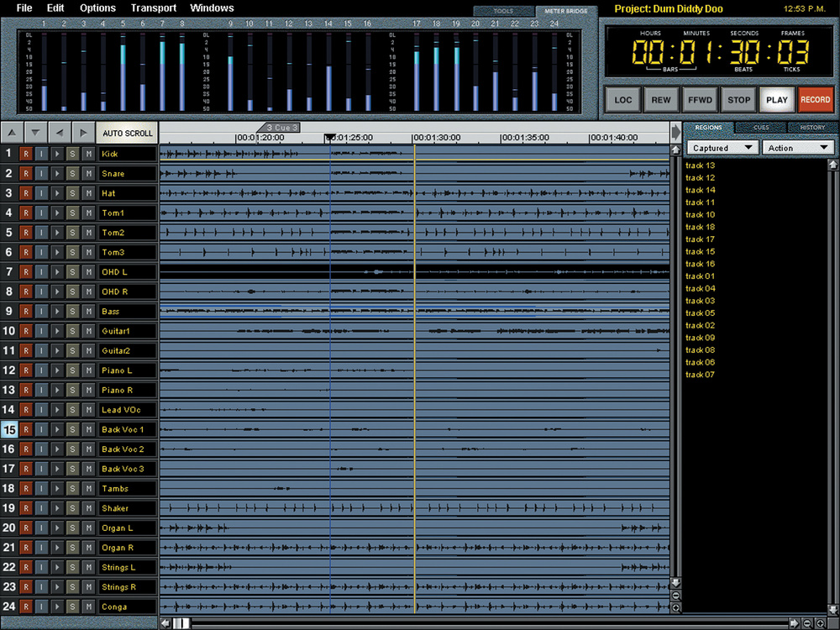Click horizontal zoom-in magnifier at bottom right
Viewport: 840px width, 630px height.
click(x=820, y=623)
